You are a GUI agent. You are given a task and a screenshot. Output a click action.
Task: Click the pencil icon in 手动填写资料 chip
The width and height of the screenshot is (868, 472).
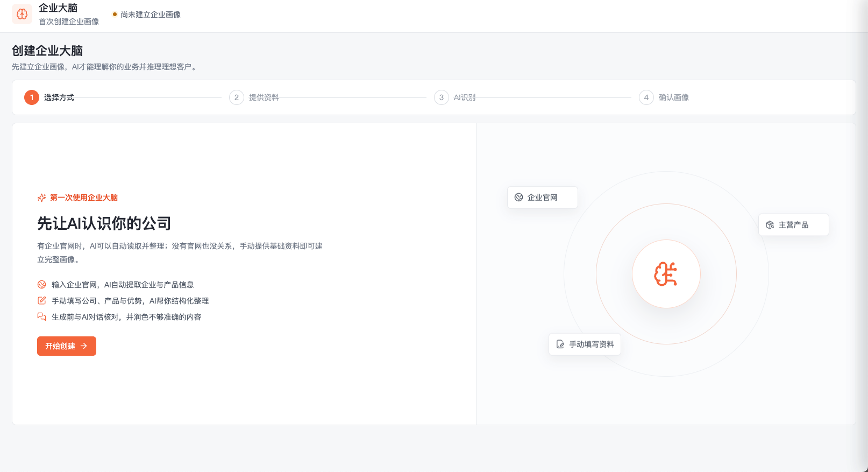(x=560, y=344)
